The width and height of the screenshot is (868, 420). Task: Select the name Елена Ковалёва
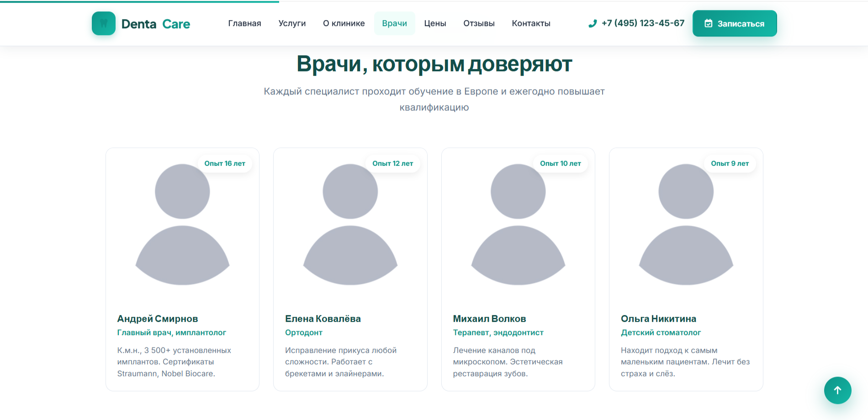coord(323,319)
